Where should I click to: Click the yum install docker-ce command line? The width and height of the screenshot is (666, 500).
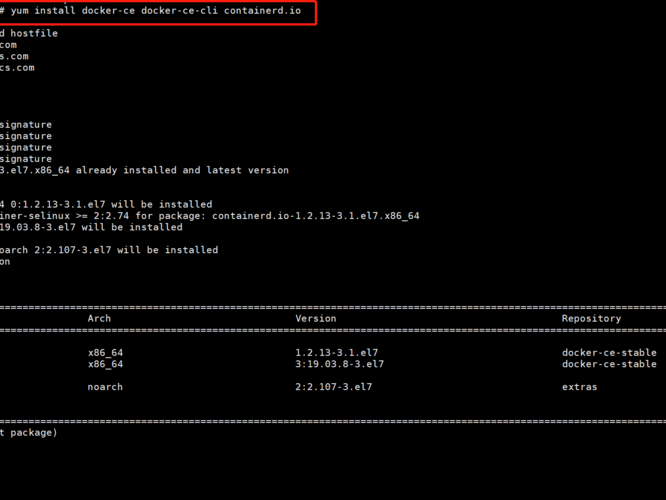click(150, 11)
